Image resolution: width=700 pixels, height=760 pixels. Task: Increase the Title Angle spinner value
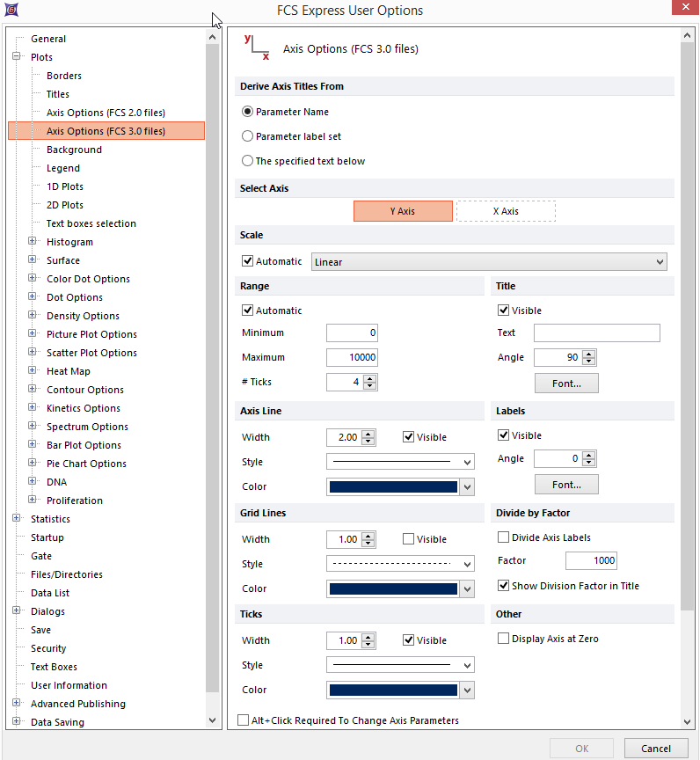pyautogui.click(x=588, y=354)
